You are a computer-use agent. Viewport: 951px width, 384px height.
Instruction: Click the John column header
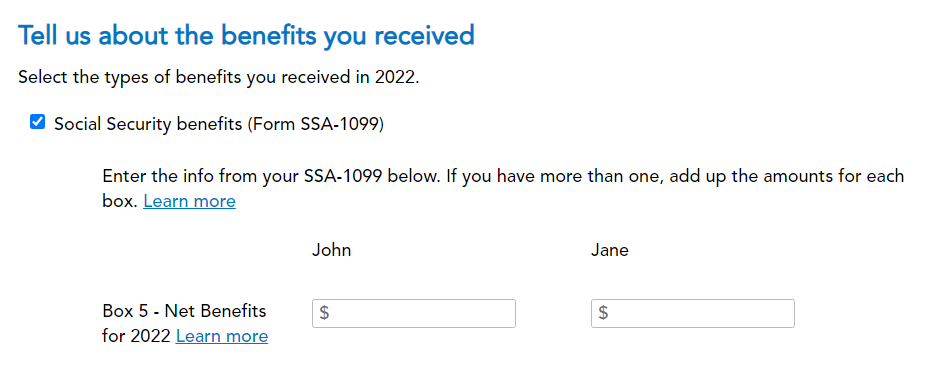pos(331,251)
